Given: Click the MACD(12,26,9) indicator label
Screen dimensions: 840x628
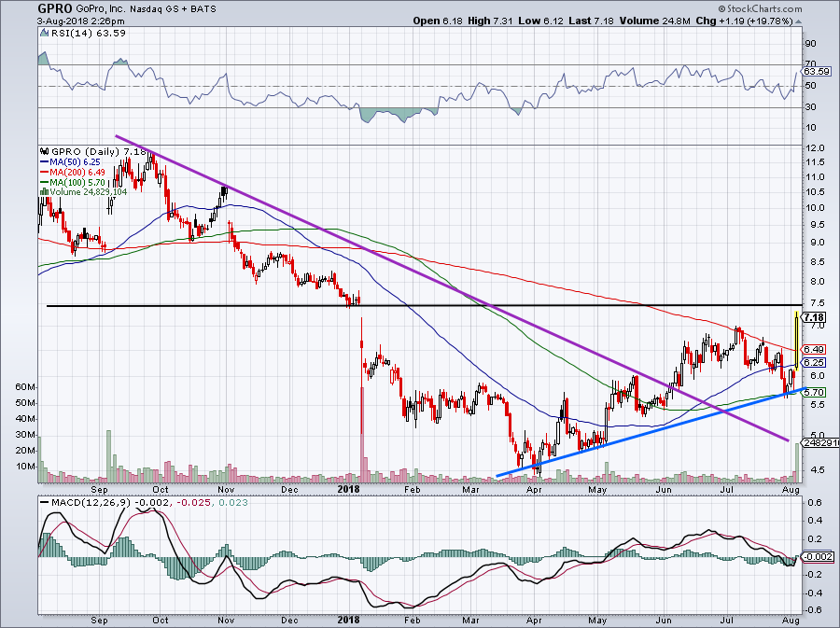Looking at the screenshot, I should 91,503.
